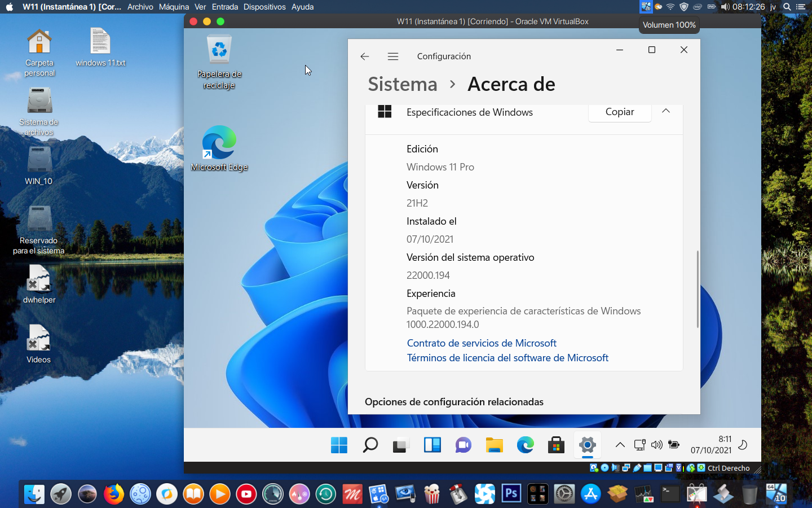
Task: Show hidden tray icons chevron
Action: (620, 445)
